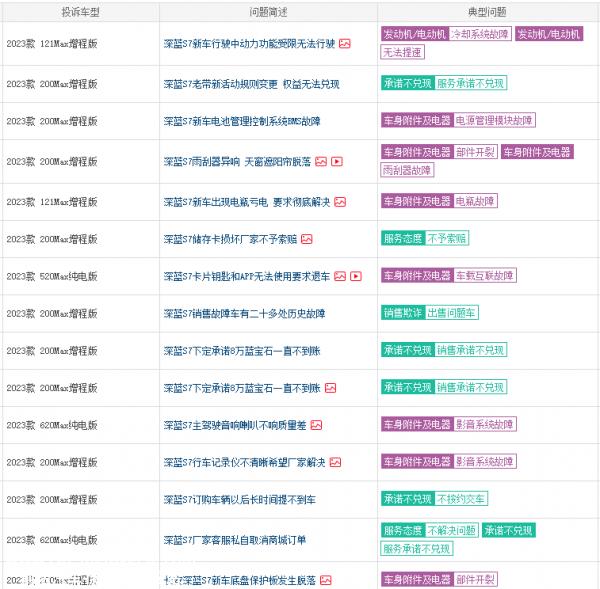Select the 无法提速 tag
Viewport: 600px width, 589px height.
click(x=403, y=52)
